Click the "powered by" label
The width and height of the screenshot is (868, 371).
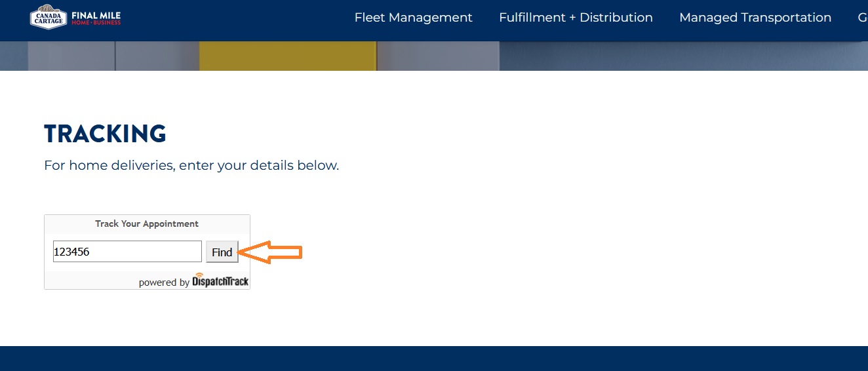click(164, 283)
